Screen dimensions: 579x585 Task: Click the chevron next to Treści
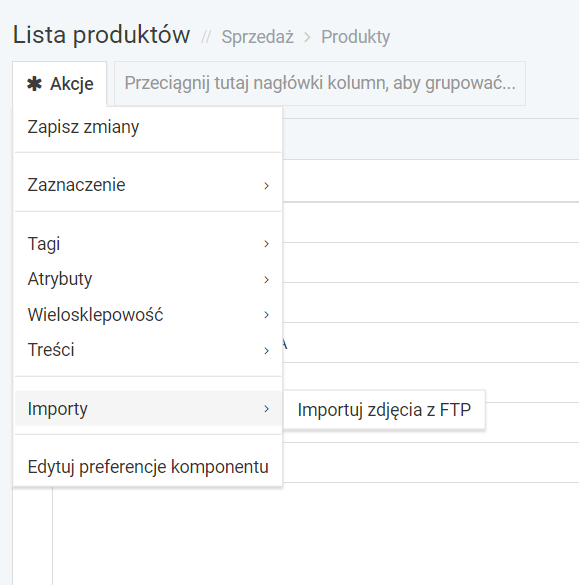pos(266,350)
